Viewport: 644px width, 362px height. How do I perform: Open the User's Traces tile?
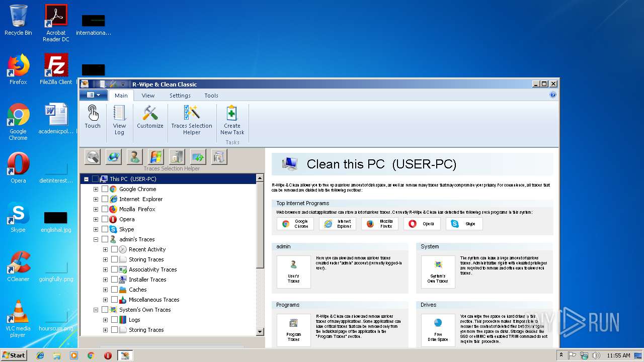(x=294, y=272)
